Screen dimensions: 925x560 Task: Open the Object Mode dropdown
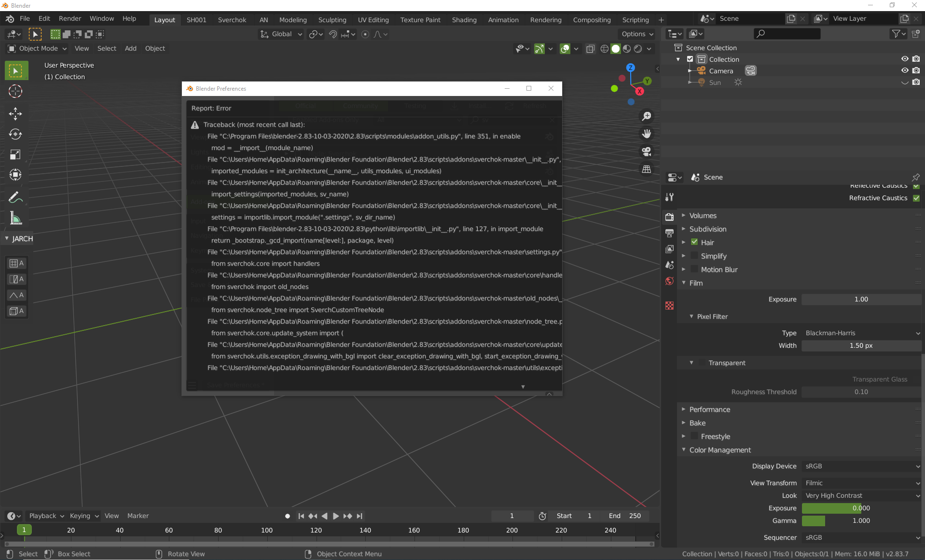tap(37, 48)
